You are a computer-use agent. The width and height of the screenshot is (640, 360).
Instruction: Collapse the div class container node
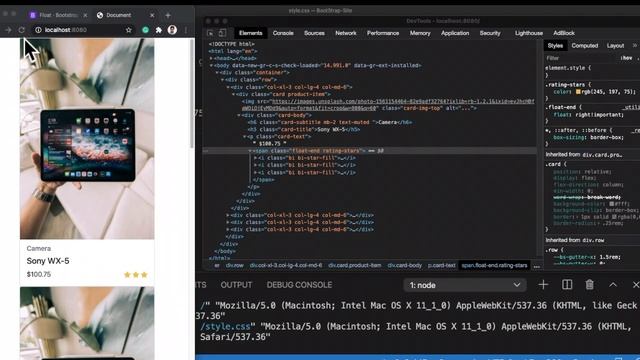pos(217,73)
